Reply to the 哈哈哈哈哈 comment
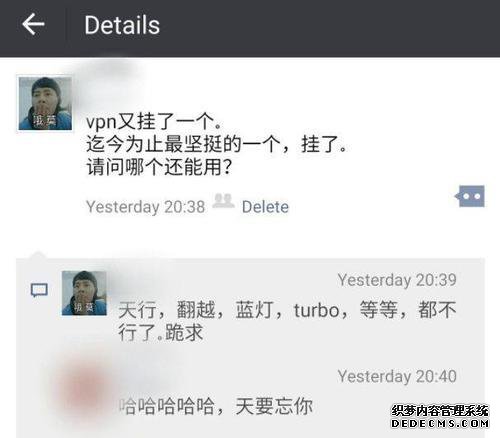 click(x=216, y=406)
